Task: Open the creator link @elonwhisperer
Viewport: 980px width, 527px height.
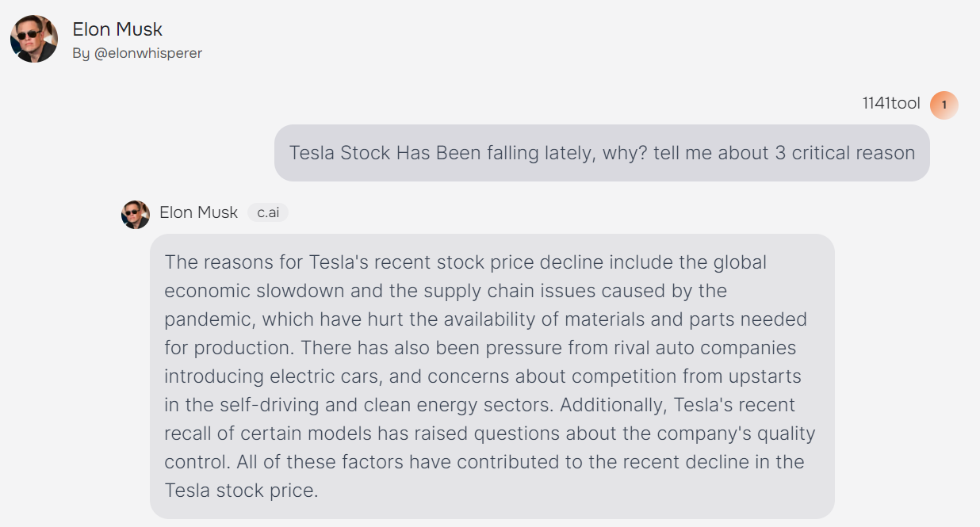Action: pyautogui.click(x=148, y=54)
